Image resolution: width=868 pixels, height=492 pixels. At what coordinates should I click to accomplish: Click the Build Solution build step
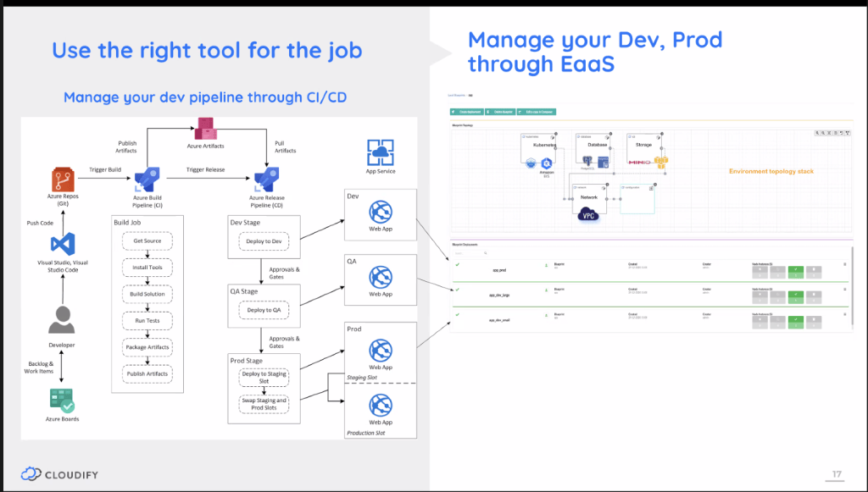[x=147, y=294]
